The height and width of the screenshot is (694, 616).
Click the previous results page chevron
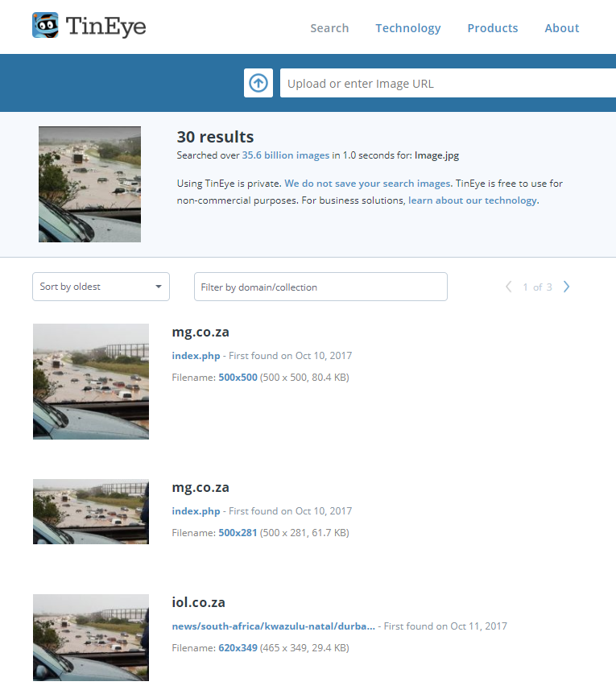(x=509, y=287)
